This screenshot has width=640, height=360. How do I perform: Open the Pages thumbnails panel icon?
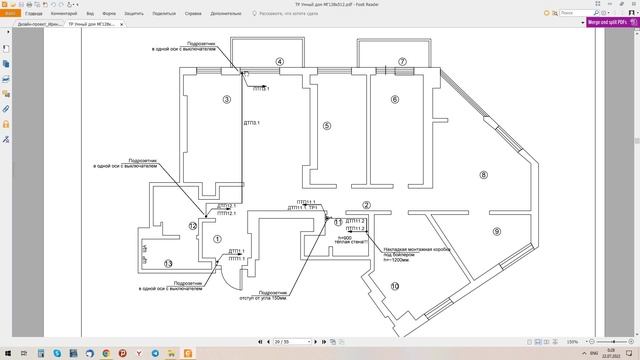point(6,64)
